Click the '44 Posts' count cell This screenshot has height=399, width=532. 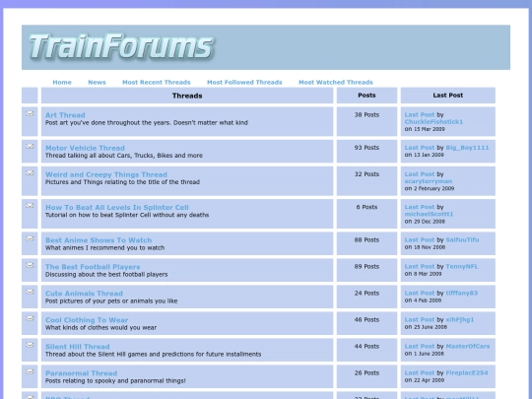click(366, 350)
